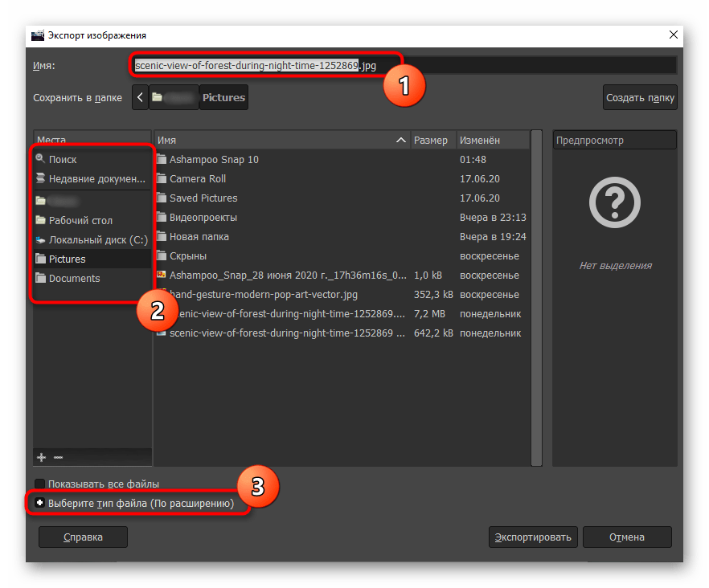
Task: Click the local disk drive icon
Action: point(41,239)
